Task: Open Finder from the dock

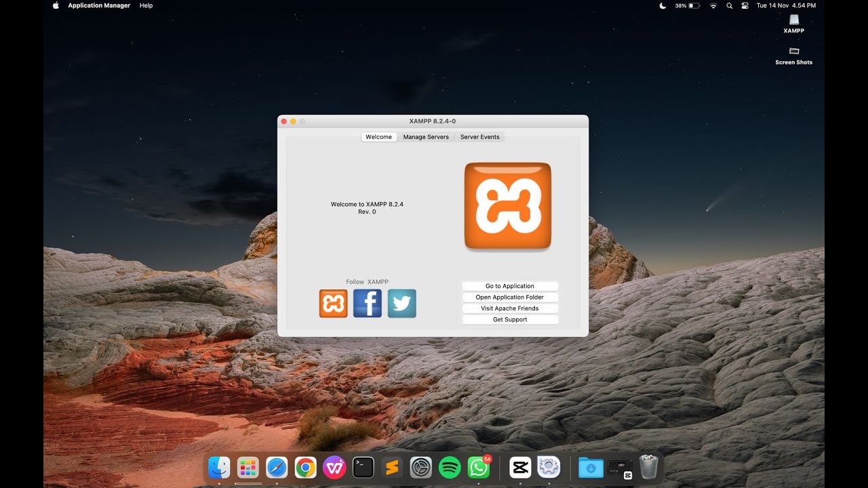Action: 219,467
